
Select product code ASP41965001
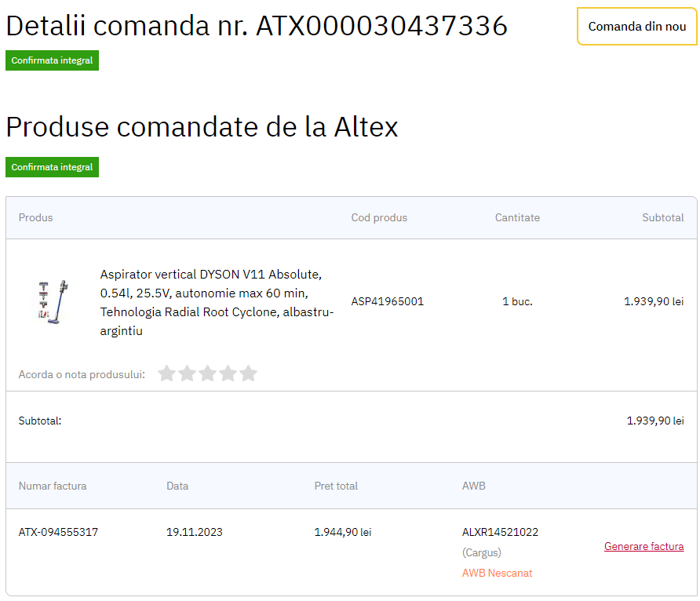click(387, 301)
